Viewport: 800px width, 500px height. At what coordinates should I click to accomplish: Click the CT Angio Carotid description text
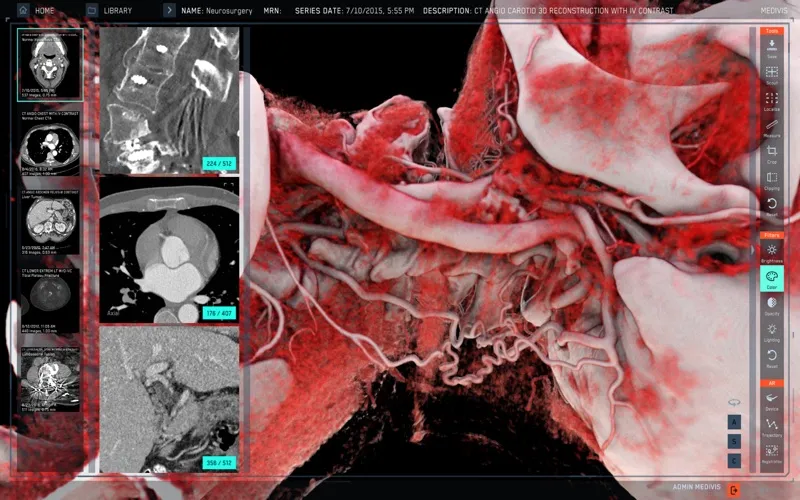coord(573,10)
